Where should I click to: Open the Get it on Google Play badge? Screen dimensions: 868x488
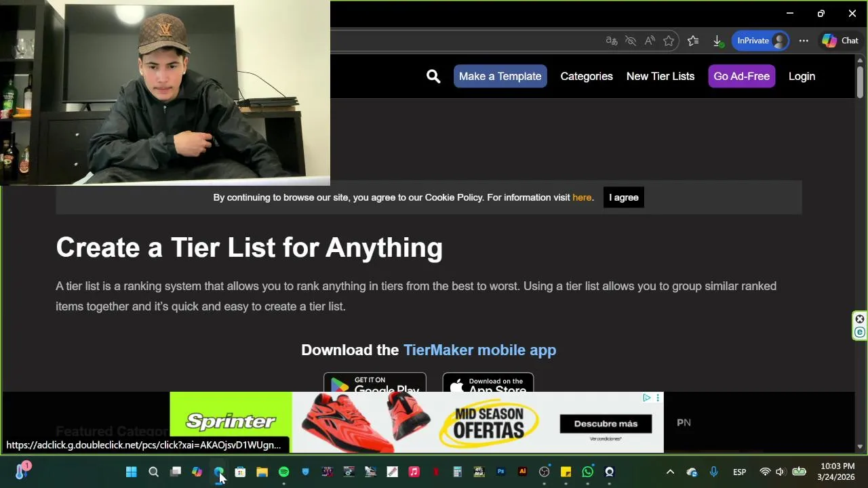tap(375, 383)
